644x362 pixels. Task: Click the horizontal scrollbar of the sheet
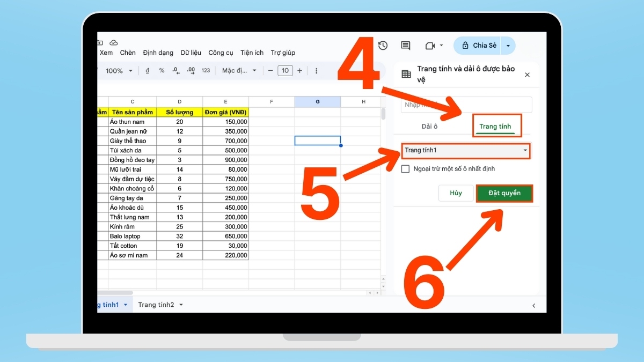115,293
